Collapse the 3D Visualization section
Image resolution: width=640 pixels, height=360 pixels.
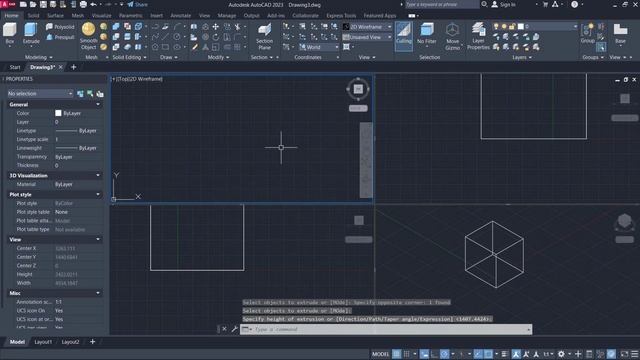click(98, 176)
